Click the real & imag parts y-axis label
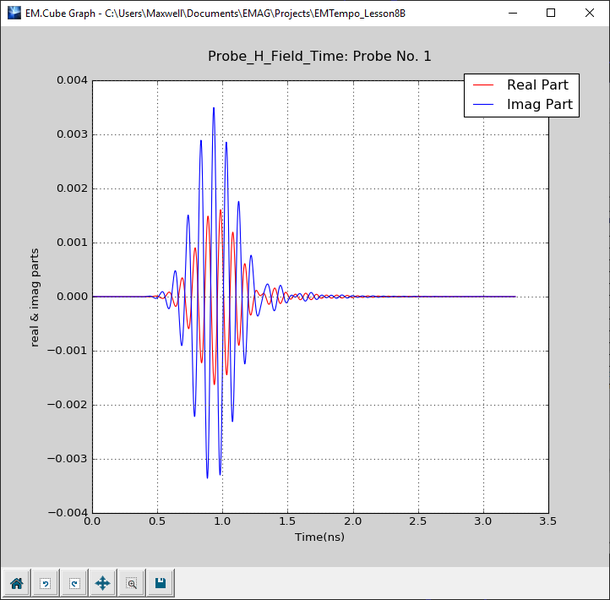Viewport: 610px width, 600px height. coord(35,297)
